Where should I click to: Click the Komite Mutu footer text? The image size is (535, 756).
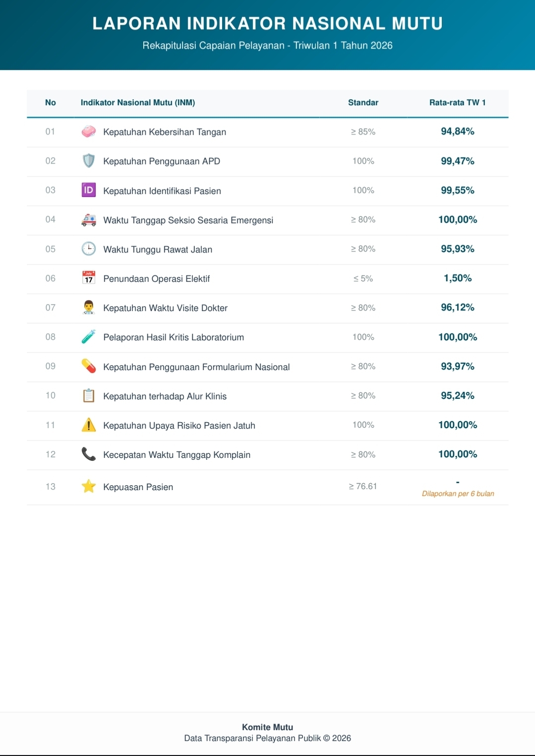click(x=268, y=727)
